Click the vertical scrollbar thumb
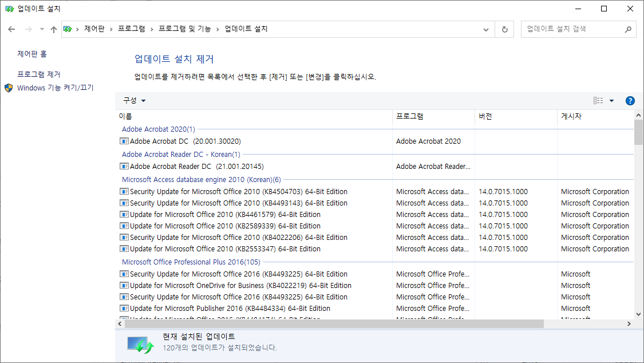The image size is (644, 363). (638, 132)
